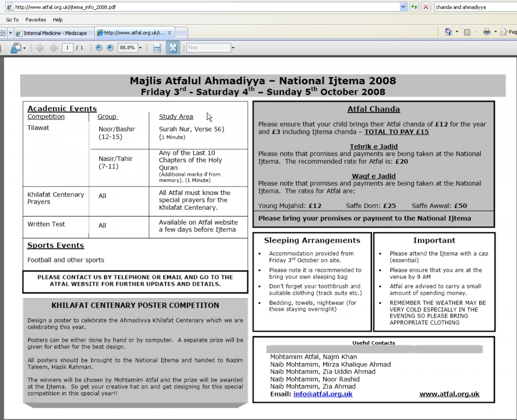The height and width of the screenshot is (420, 517).
Task: Expand the PDF Find options arrow
Action: [x=233, y=48]
